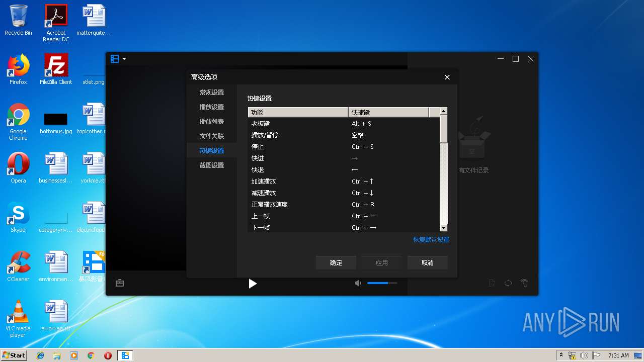Open the 暴风影音 desktop shortcut

(94, 266)
